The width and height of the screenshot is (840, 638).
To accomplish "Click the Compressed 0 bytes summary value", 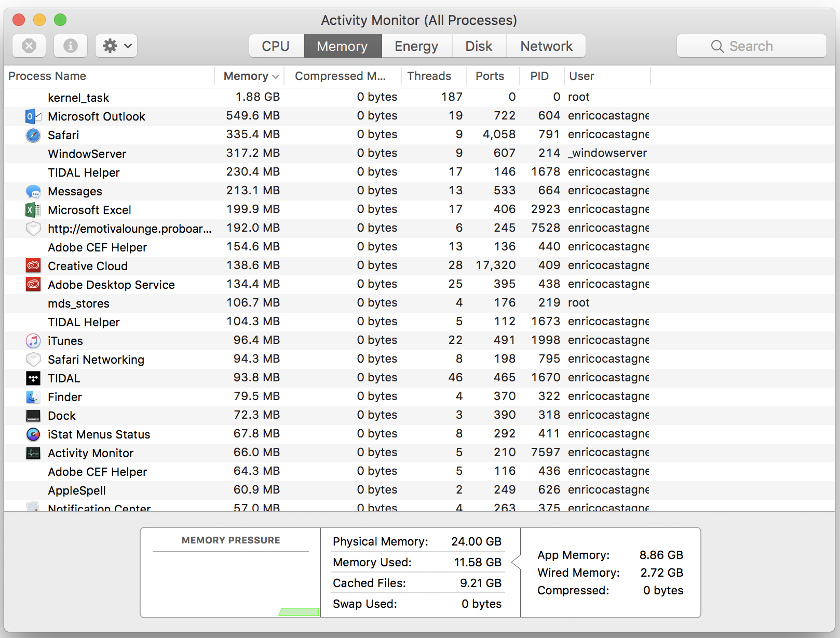I will pyautogui.click(x=663, y=590).
